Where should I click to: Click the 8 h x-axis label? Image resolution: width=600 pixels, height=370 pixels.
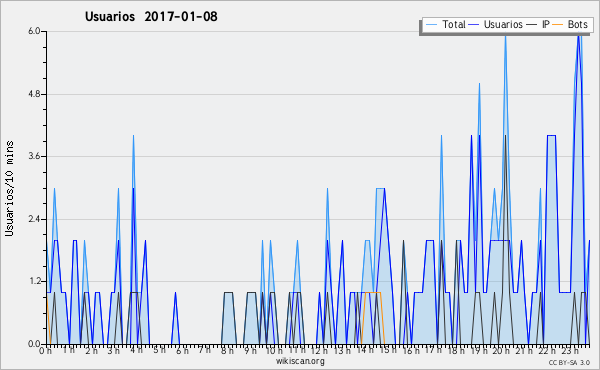pos(227,350)
